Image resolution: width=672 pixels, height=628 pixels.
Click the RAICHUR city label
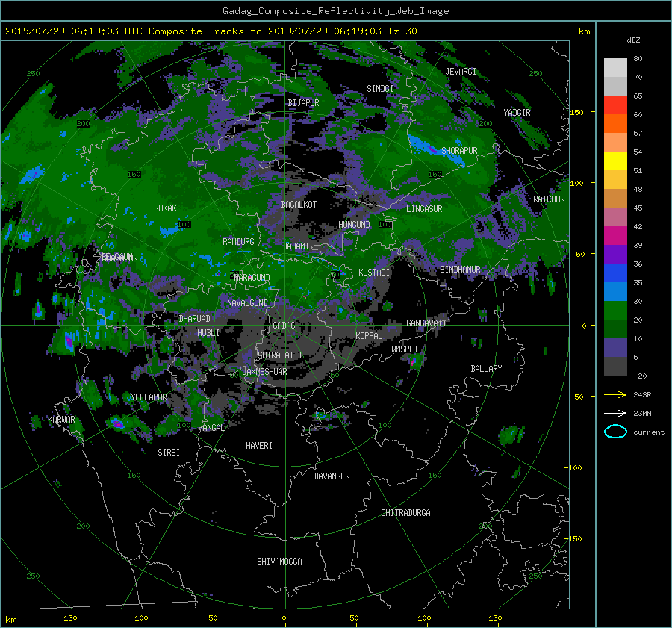pos(549,199)
